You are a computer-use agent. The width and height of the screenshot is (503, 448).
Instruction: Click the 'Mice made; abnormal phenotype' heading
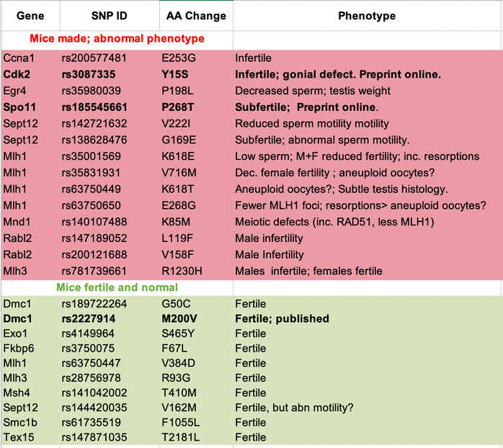[117, 38]
